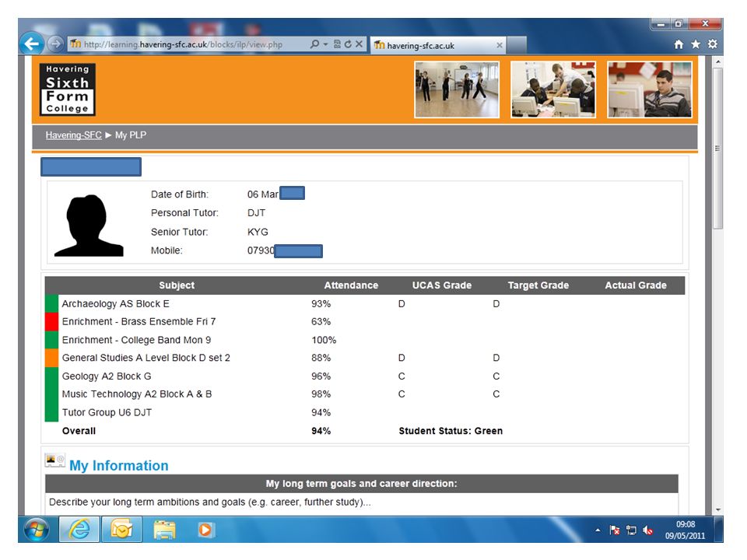This screenshot has height=560, width=747.
Task: Click the Geology A2 Block G row
Action: [365, 376]
